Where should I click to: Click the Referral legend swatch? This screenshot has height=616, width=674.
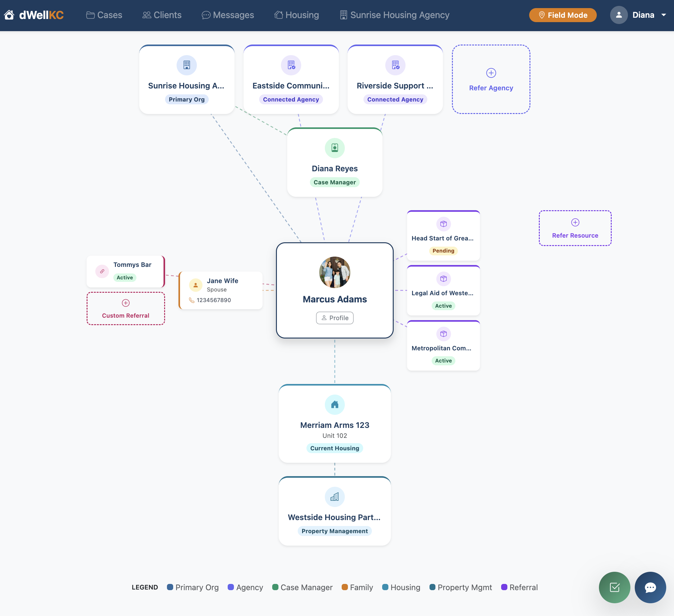pyautogui.click(x=504, y=587)
